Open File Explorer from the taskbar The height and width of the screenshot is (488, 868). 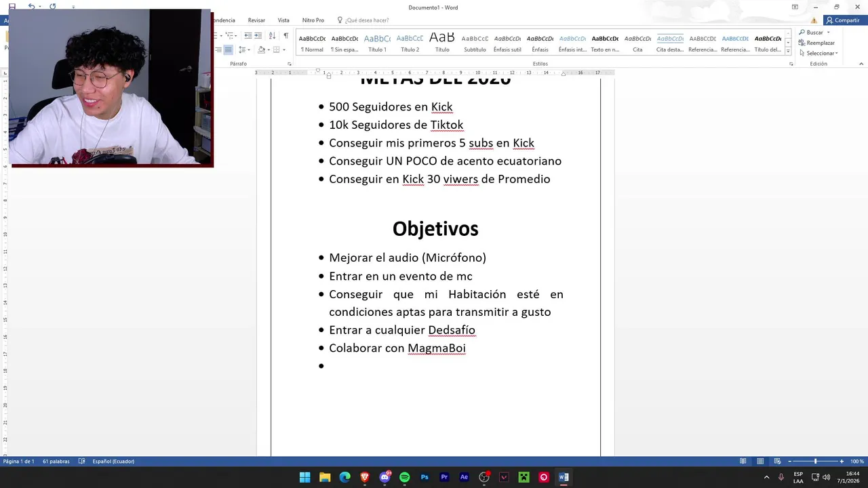click(325, 477)
